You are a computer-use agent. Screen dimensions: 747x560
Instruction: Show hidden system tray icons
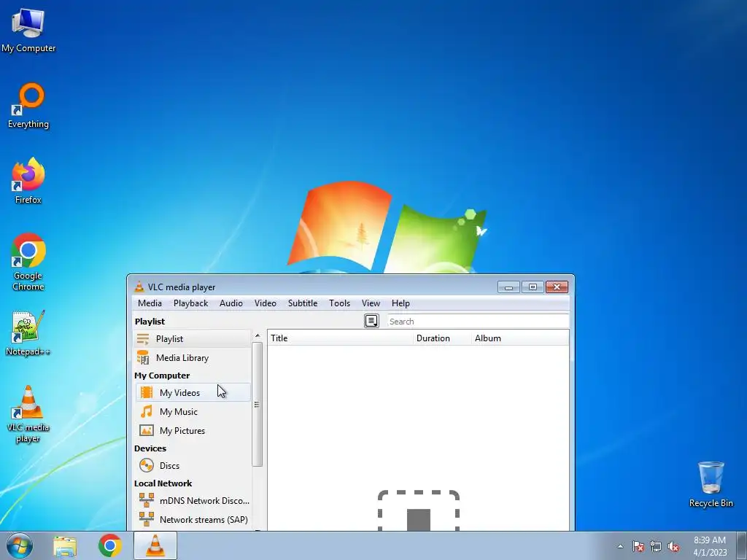620,546
